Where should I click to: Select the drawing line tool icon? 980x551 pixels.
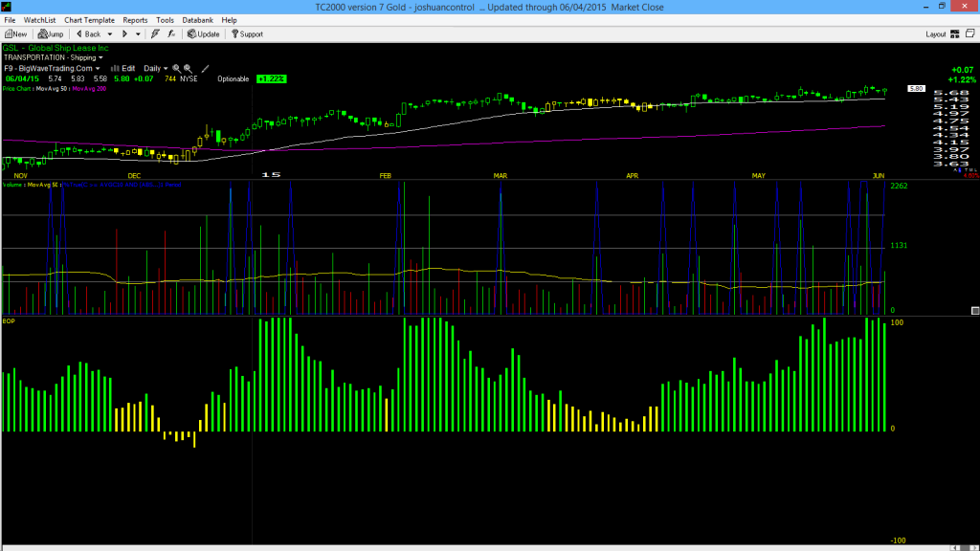[205, 69]
